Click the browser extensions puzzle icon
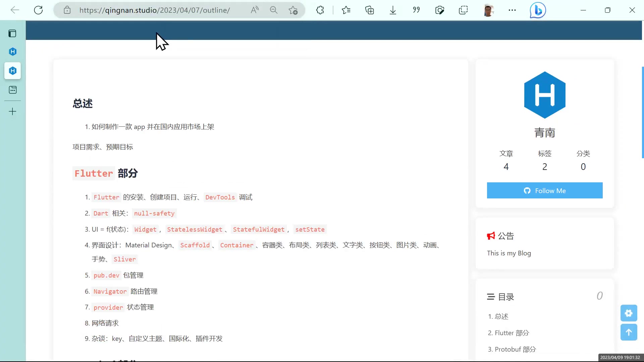The width and height of the screenshot is (644, 362). click(x=321, y=10)
